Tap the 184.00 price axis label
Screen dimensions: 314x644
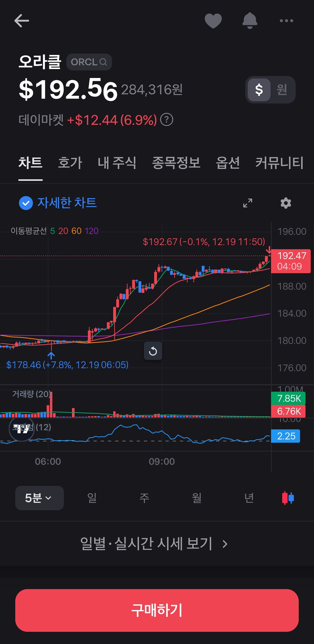coord(292,314)
